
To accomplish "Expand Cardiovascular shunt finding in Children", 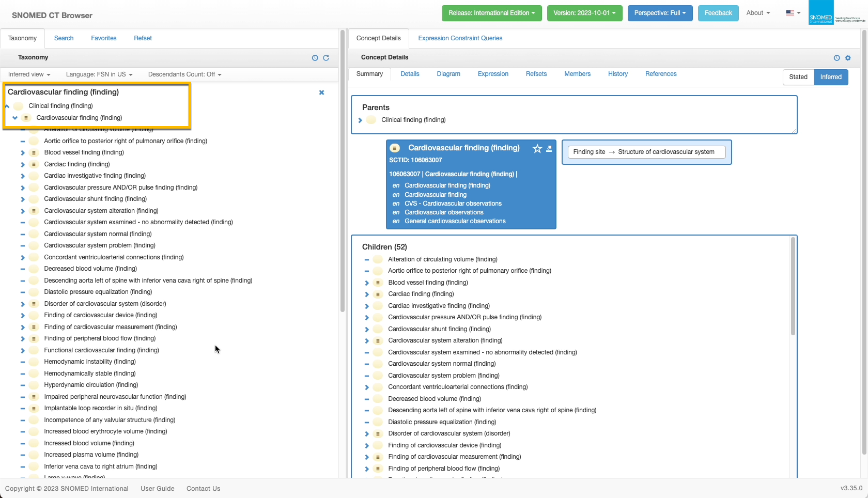I will point(366,329).
